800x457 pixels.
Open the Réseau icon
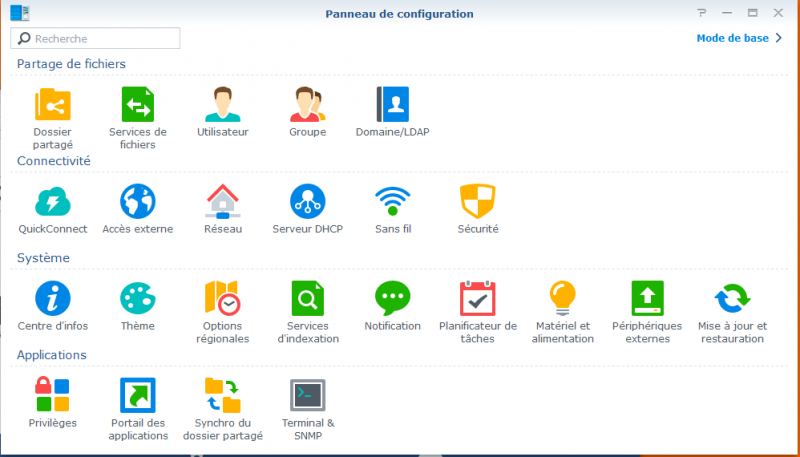click(x=222, y=201)
